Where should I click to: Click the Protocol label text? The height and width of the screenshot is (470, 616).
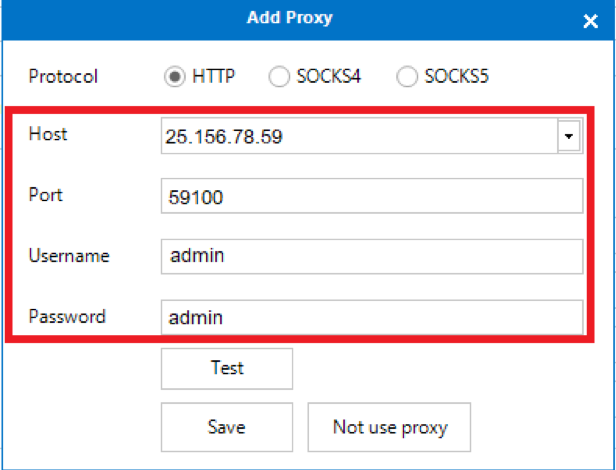coord(63,76)
